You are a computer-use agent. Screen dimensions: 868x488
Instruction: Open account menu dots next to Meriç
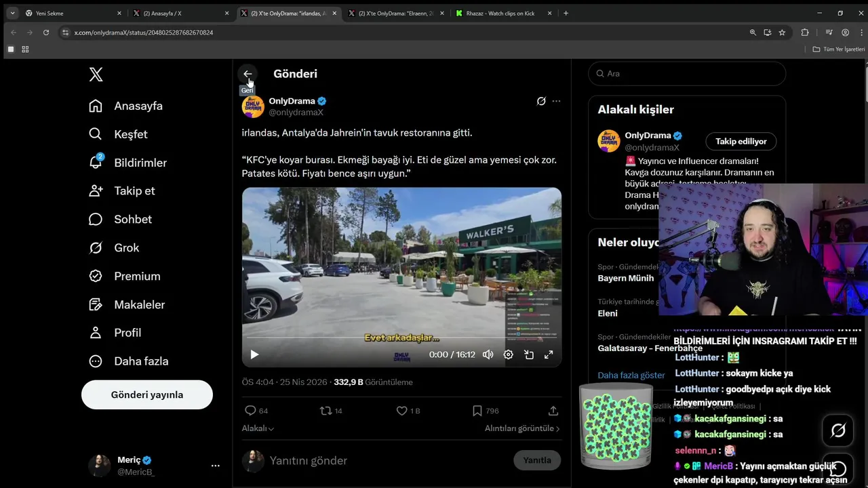pos(216,466)
